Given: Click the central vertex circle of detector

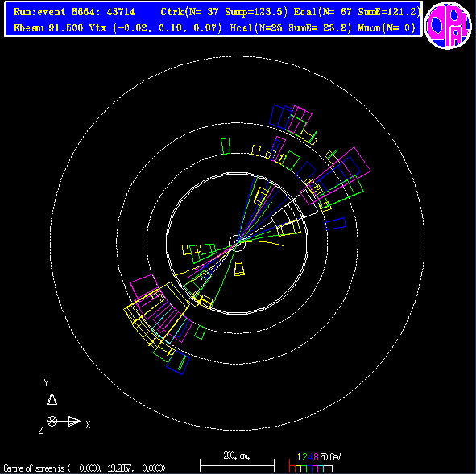Looking at the screenshot, I should pyautogui.click(x=237, y=243).
